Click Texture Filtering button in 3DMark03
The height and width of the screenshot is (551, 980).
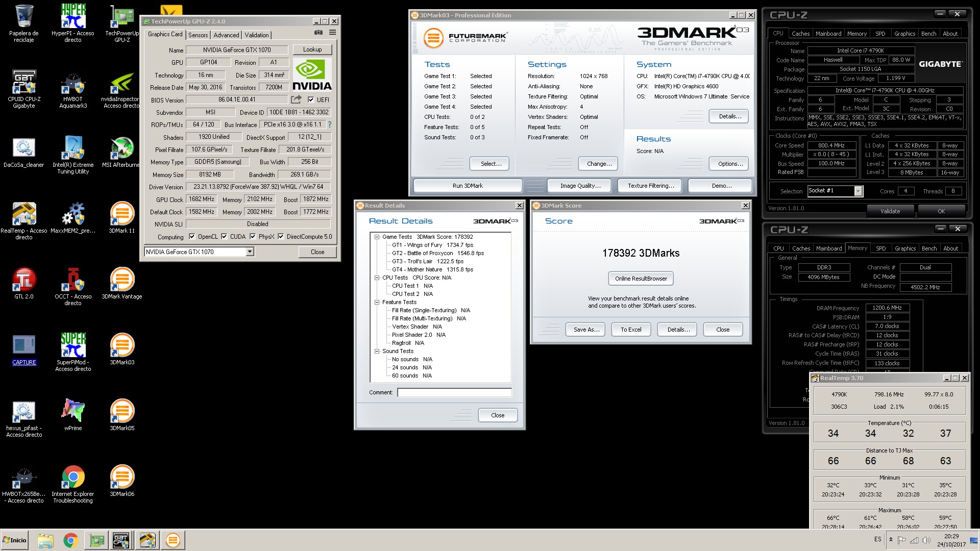coord(651,186)
